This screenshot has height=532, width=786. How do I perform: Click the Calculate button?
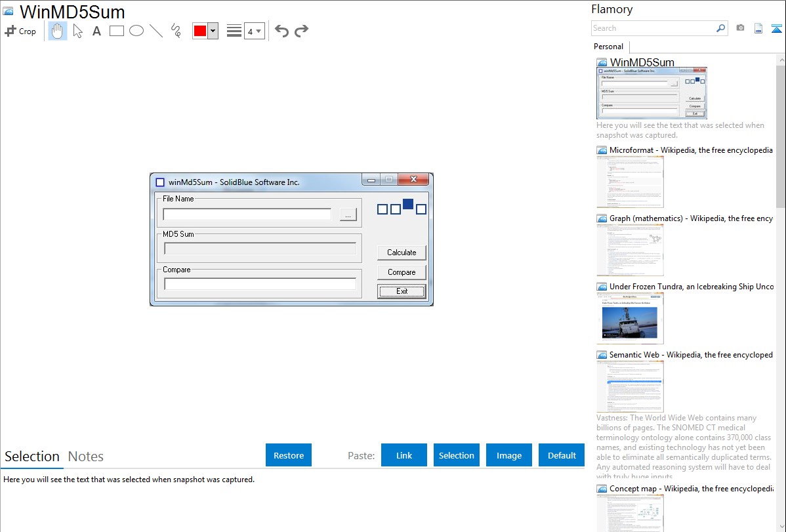(x=402, y=252)
